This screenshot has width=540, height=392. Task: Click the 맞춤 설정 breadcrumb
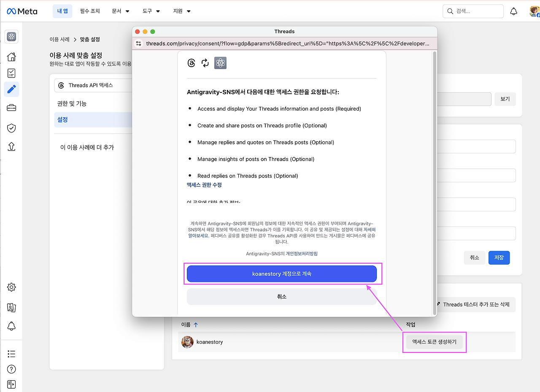90,40
